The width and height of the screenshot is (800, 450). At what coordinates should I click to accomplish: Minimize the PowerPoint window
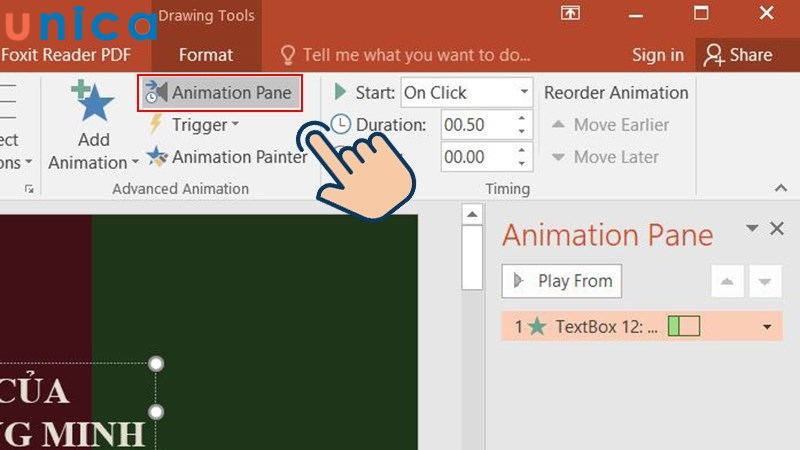coord(636,15)
